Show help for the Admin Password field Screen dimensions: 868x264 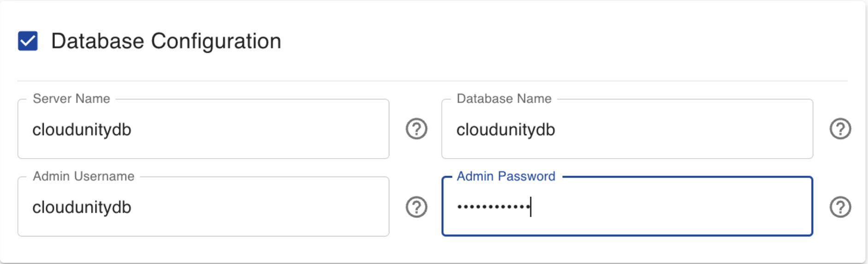tap(840, 207)
